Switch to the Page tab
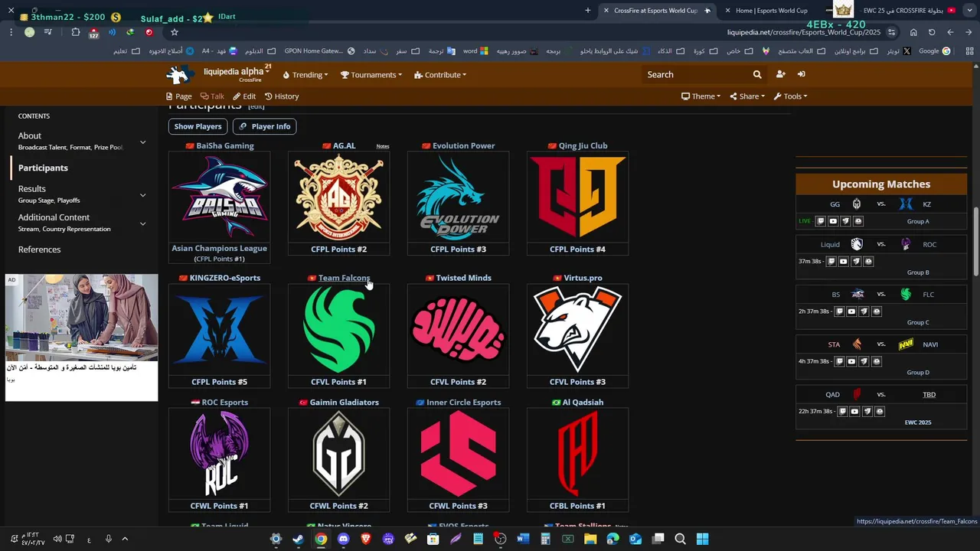 178,96
